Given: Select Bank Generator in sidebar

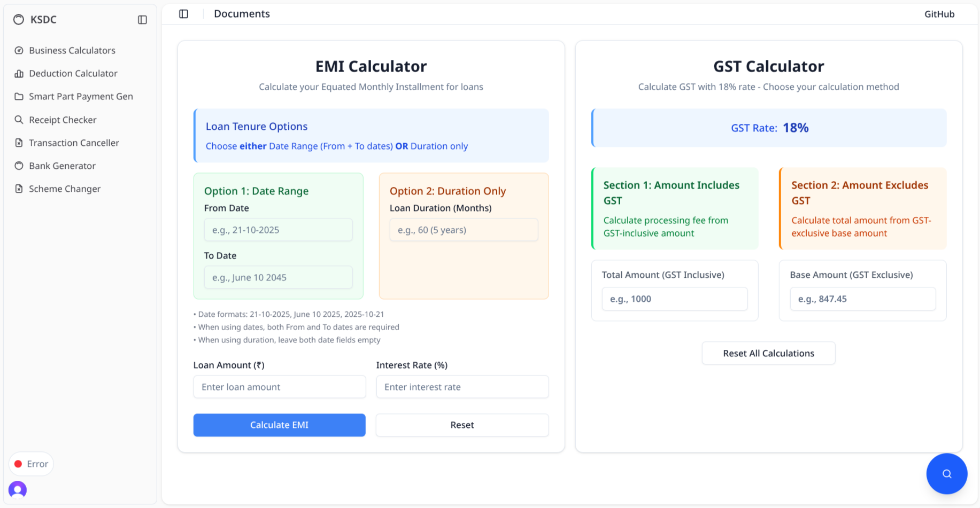Looking at the screenshot, I should tap(80, 166).
